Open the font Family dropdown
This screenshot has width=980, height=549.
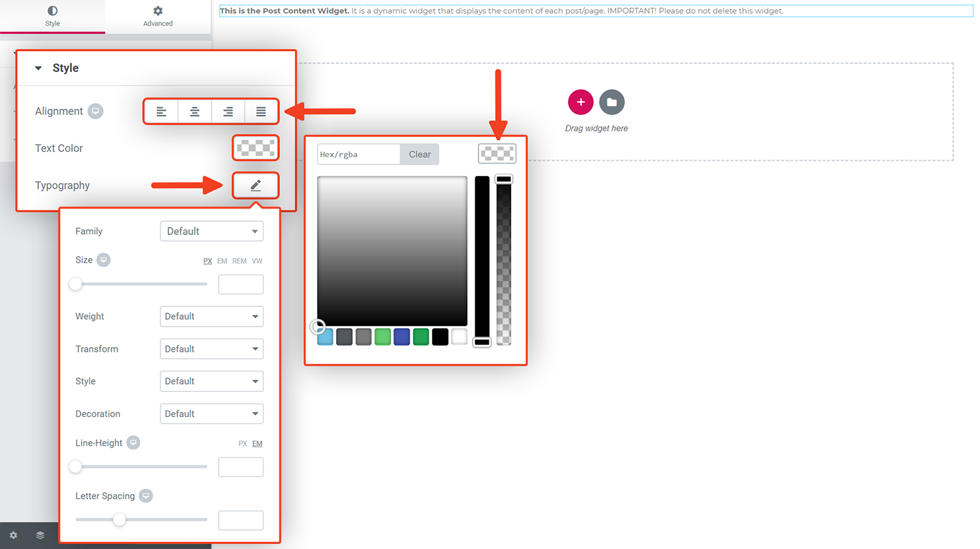click(211, 231)
